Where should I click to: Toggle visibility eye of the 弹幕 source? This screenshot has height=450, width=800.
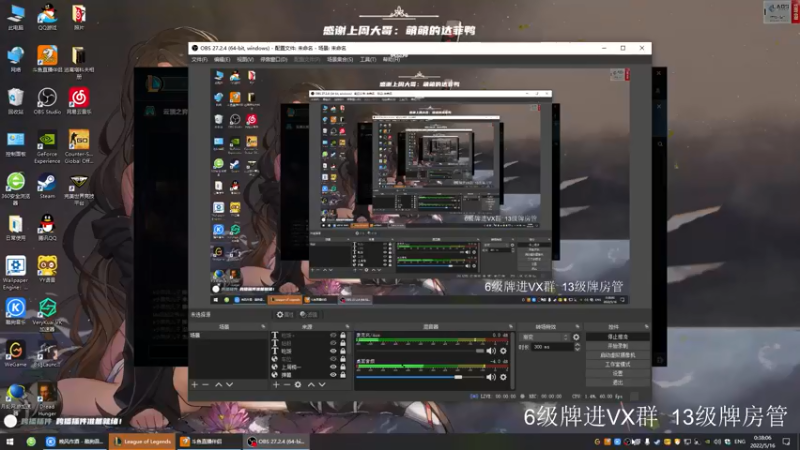coord(333,375)
